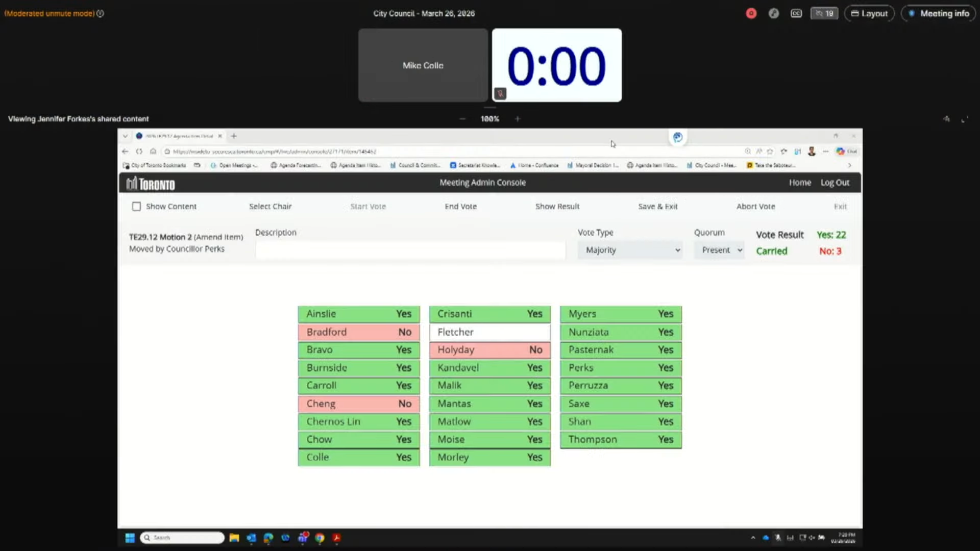Screen dimensions: 980x551
Task: Click the browser address bar URL
Action: point(275,152)
